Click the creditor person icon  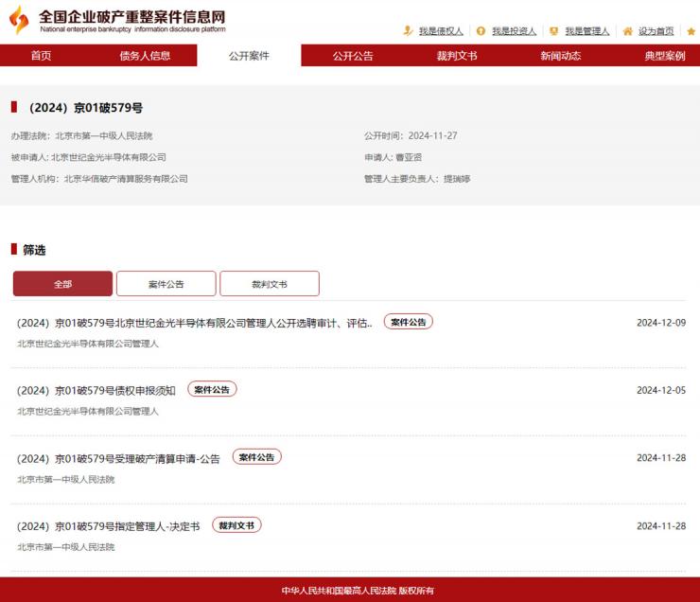coord(409,31)
